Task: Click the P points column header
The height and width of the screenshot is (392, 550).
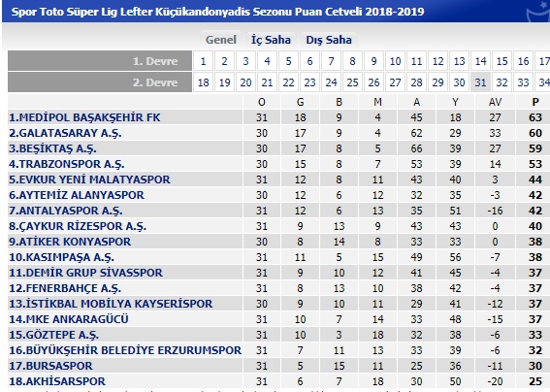Action: tap(535, 102)
